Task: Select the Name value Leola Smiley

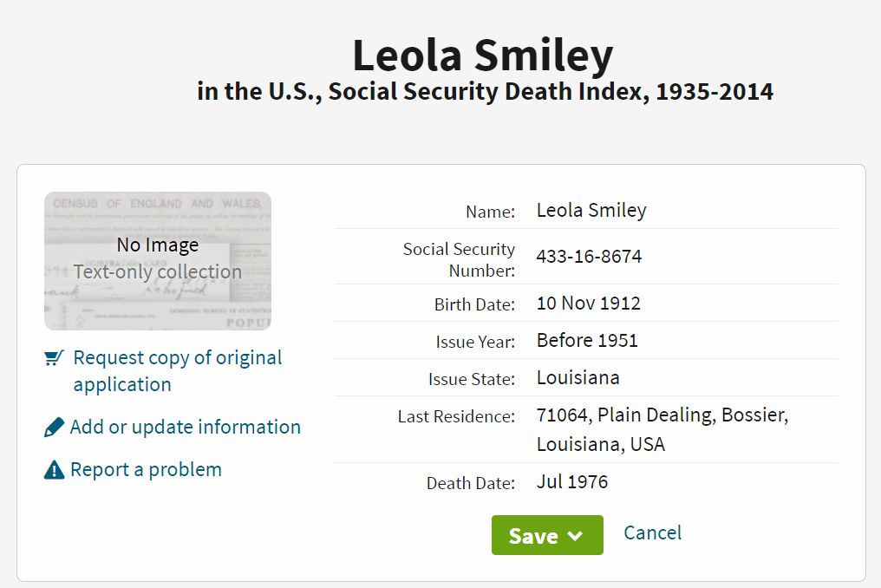Action: click(x=591, y=211)
